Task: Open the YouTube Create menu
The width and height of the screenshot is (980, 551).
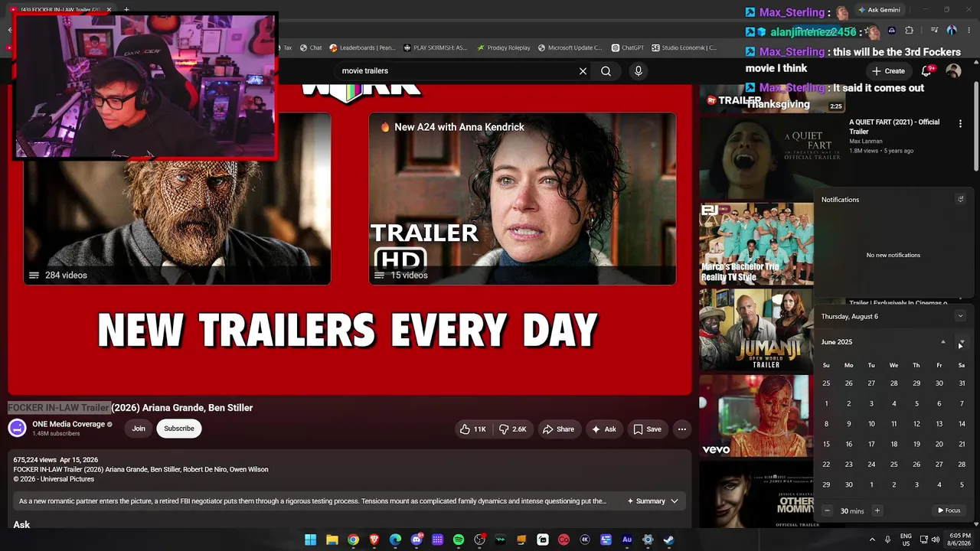Action: 888,70
